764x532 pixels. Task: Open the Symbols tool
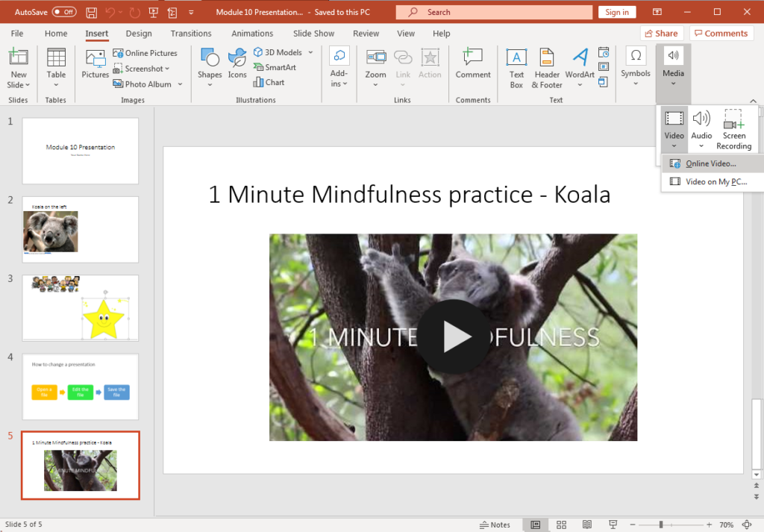click(635, 67)
